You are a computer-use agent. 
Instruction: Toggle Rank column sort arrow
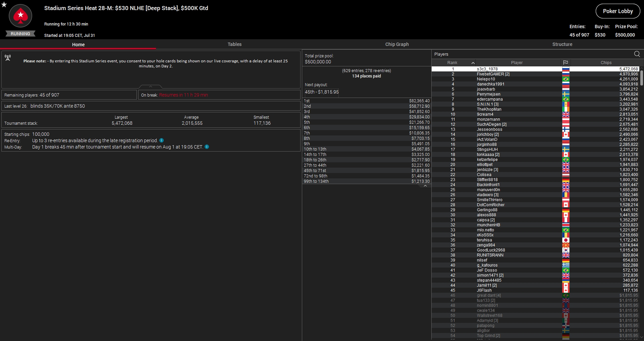click(473, 63)
